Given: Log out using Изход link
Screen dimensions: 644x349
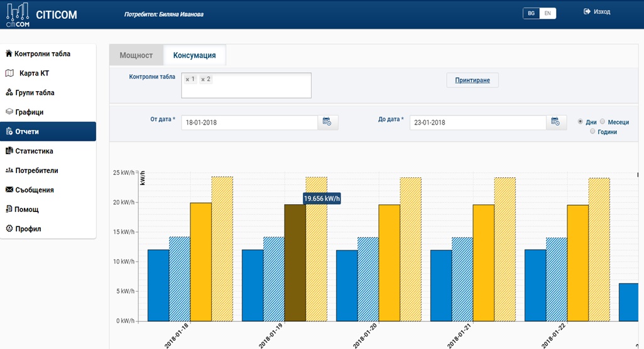Looking at the screenshot, I should click(x=597, y=12).
